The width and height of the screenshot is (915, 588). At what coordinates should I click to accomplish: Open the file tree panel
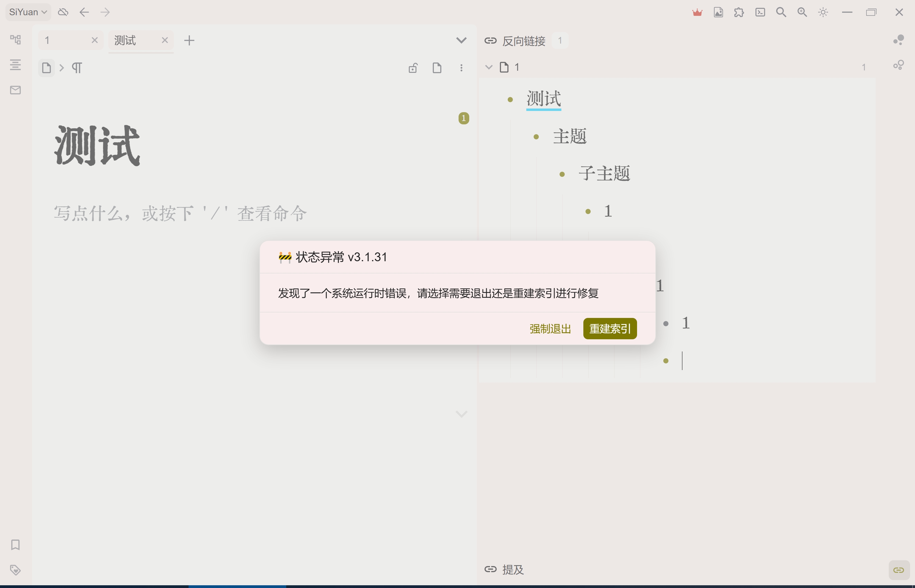tap(15, 39)
